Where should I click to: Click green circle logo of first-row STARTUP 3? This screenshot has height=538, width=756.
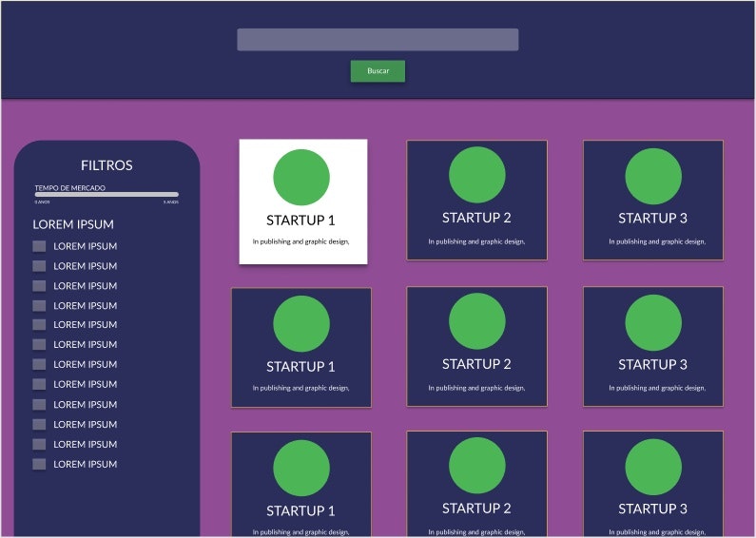pyautogui.click(x=653, y=176)
